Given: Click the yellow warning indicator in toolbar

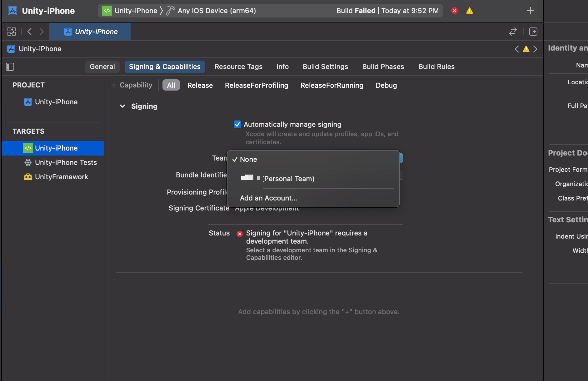Looking at the screenshot, I should pos(469,11).
